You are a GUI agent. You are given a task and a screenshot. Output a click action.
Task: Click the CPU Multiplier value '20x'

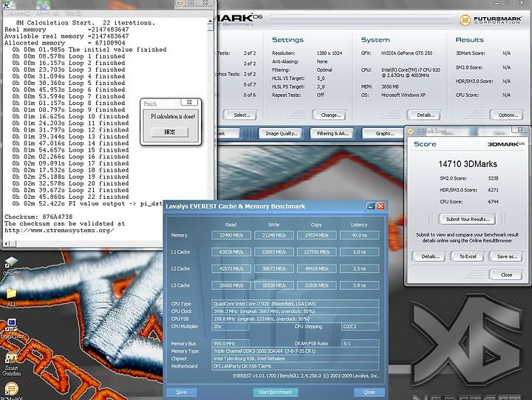pos(231,327)
